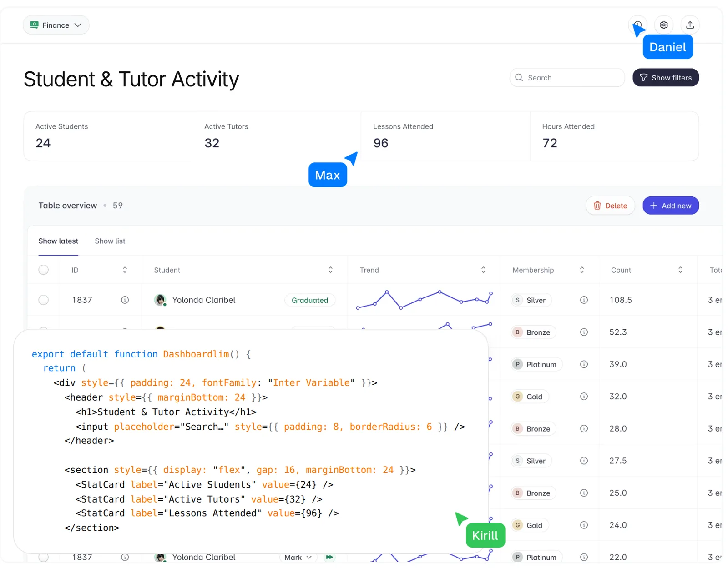The image size is (728, 568).
Task: Sort by the Trend column arrows
Action: click(483, 270)
